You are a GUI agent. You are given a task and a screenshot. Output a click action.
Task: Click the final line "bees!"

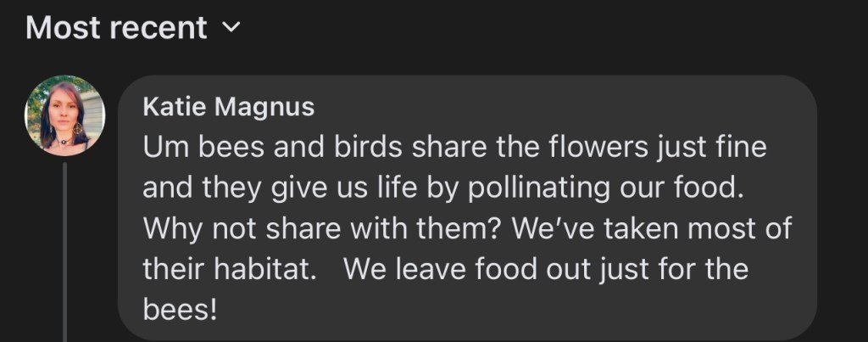coord(180,311)
